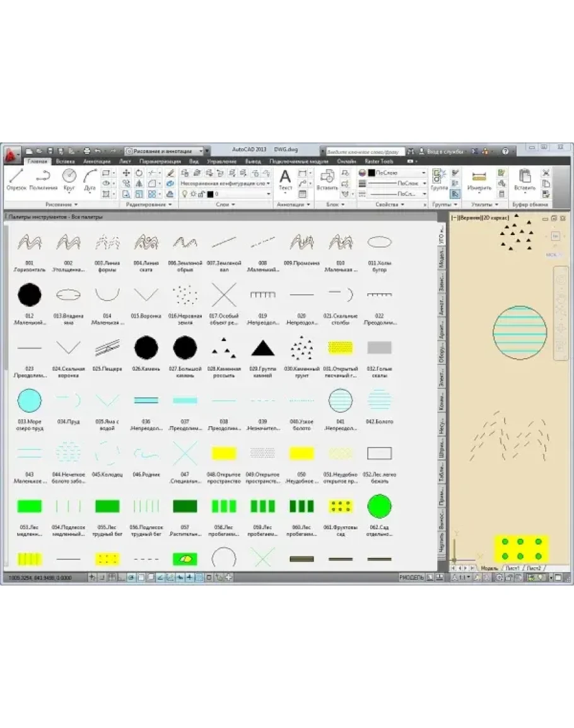Image resolution: width=574 pixels, height=728 pixels.
Task: Select the Круг (Circle) tool
Action: tap(69, 178)
